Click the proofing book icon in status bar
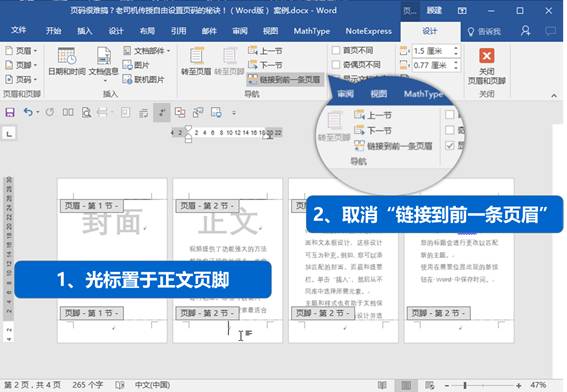 (120, 385)
